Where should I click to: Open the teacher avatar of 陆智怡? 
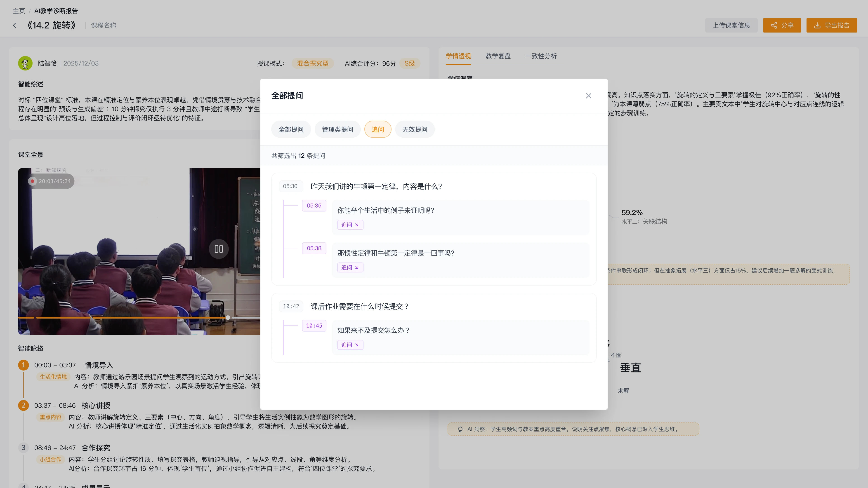coord(25,63)
